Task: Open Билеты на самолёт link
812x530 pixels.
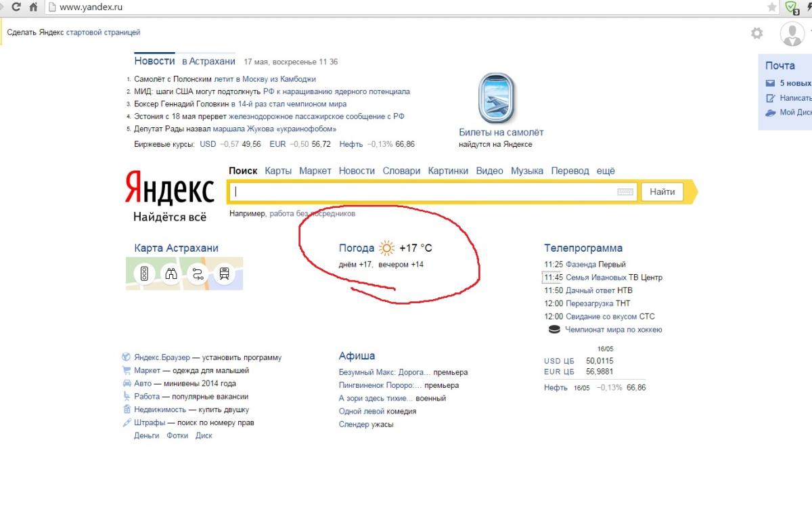Action: point(501,133)
